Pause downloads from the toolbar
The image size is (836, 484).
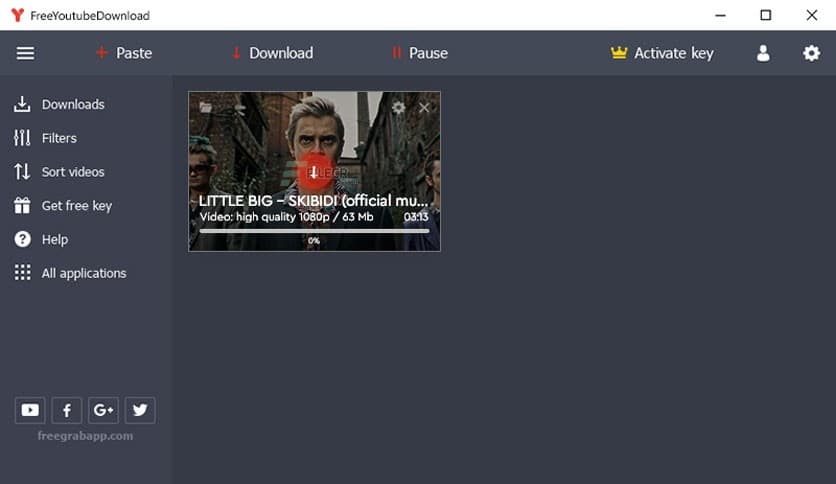coord(420,53)
